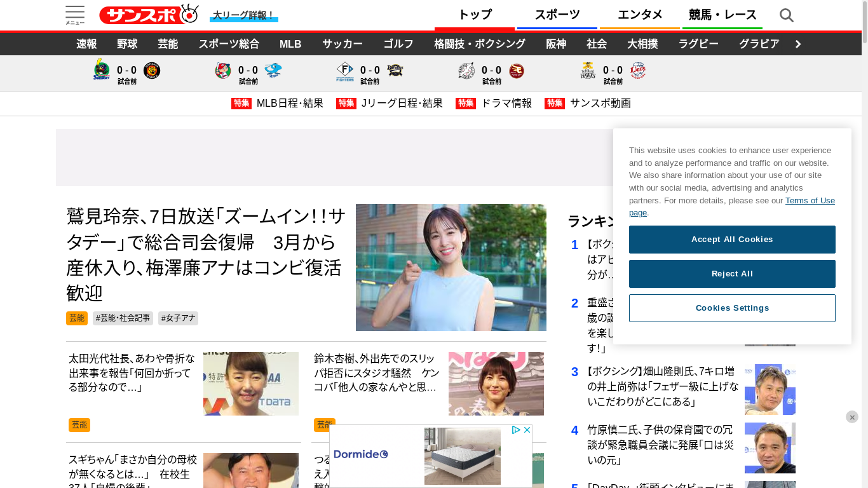Dismiss the floating ad via gray circle X
The height and width of the screenshot is (488, 868).
852,417
